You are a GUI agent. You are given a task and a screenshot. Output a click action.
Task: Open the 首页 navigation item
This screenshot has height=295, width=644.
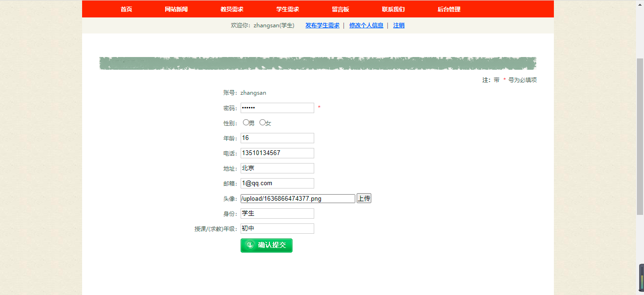point(126,9)
